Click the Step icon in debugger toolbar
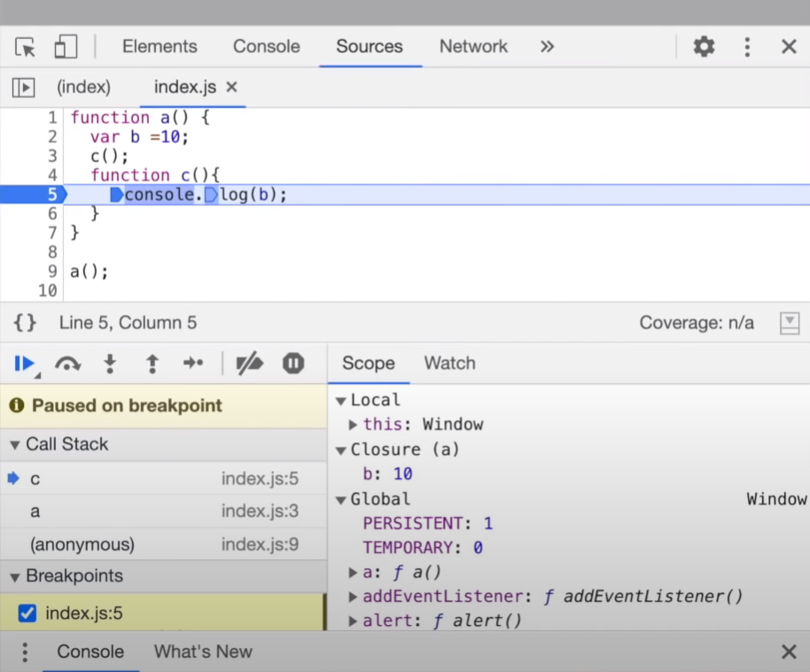The width and height of the screenshot is (810, 672). click(193, 363)
